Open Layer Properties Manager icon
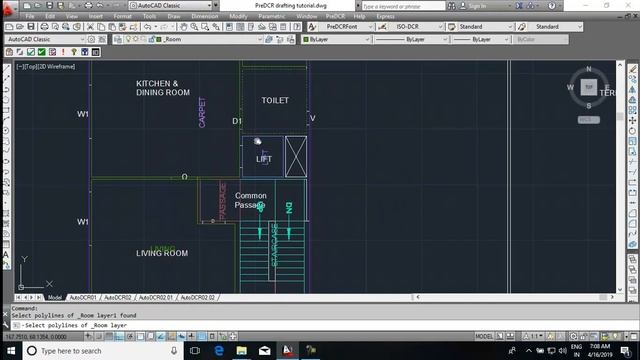Viewport: 640px width, 360px height. click(x=118, y=40)
